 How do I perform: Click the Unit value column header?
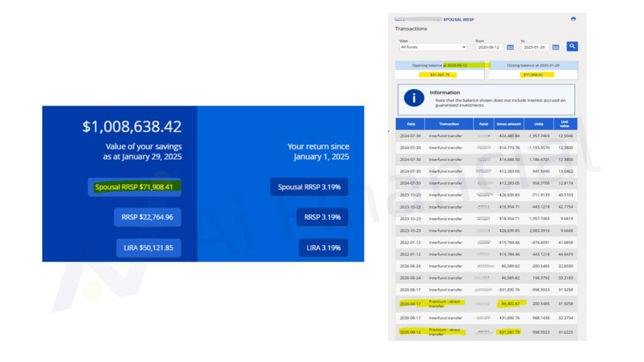coord(565,124)
